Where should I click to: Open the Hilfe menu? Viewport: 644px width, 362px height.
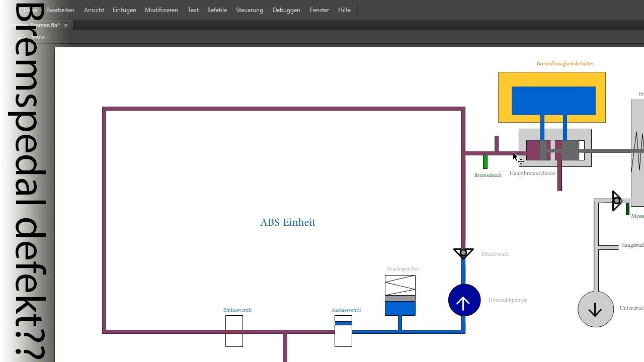[345, 10]
